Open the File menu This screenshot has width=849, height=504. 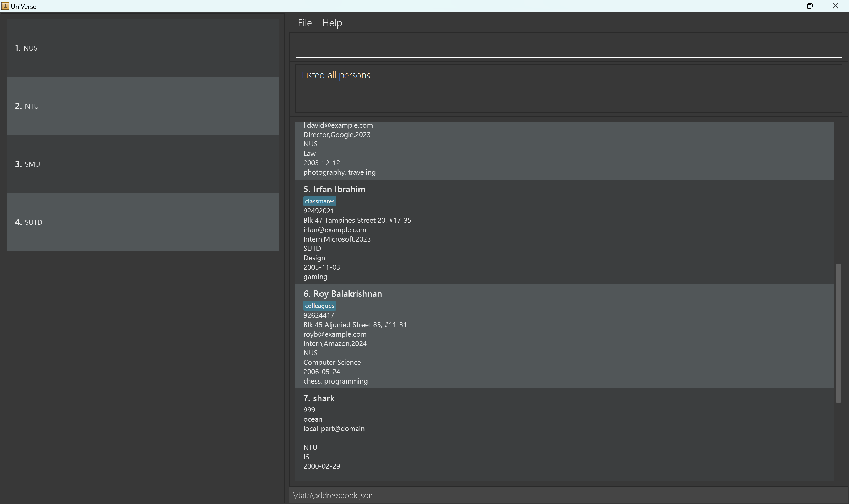click(305, 23)
